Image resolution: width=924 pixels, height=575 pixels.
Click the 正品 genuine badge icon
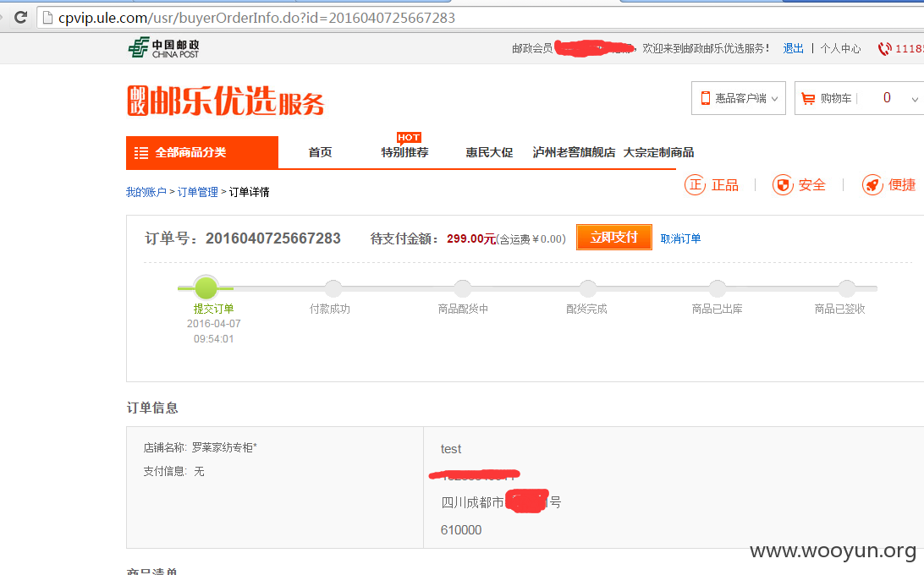(x=695, y=185)
